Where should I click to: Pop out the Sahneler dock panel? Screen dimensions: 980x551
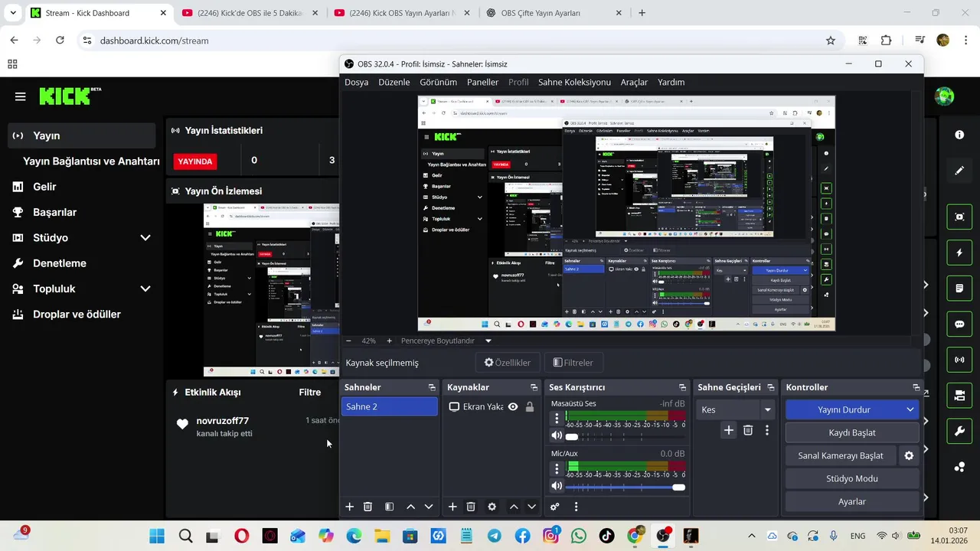(x=432, y=387)
